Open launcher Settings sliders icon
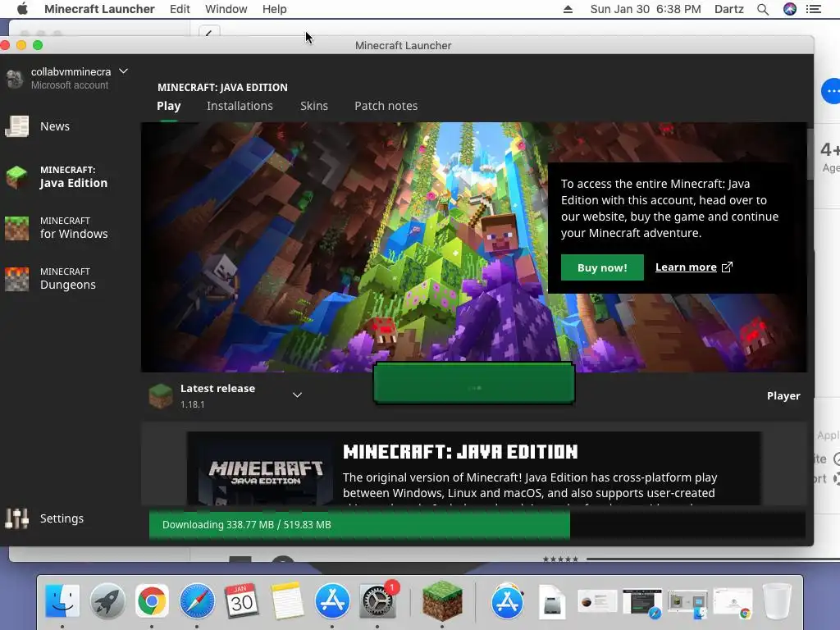Screen dimensions: 840x630 (16, 518)
